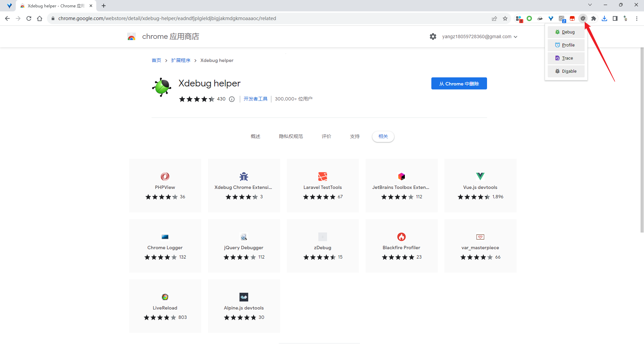The height and width of the screenshot is (344, 644).
Task: Click the chrome 应用商店 logo link
Action: coord(163,37)
